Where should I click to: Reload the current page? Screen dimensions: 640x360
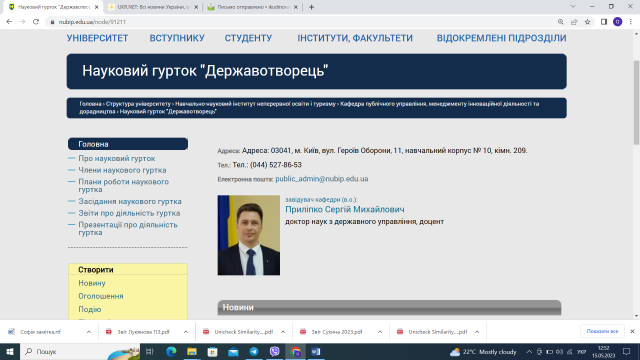(x=36, y=22)
